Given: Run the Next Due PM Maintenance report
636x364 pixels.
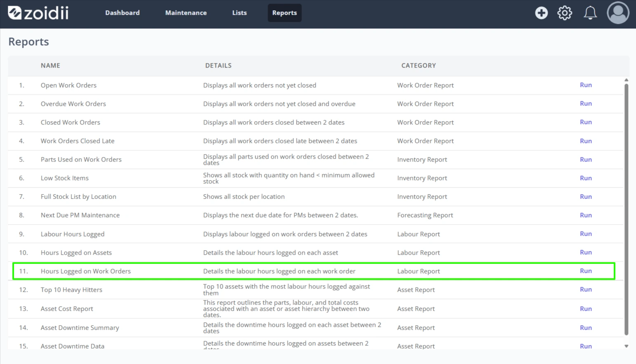Looking at the screenshot, I should [586, 215].
